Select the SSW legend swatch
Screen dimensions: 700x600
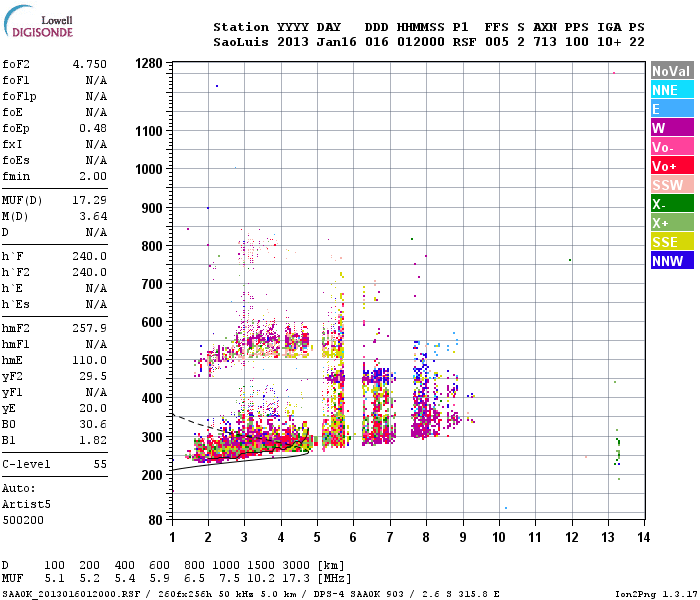(x=672, y=185)
